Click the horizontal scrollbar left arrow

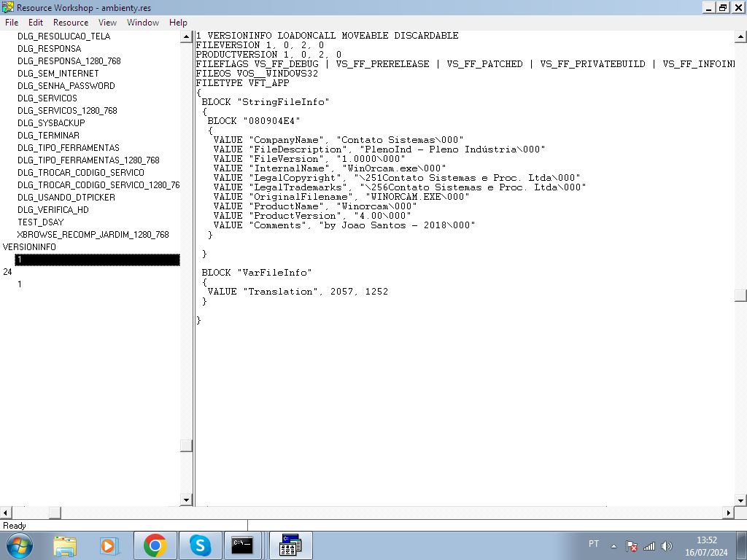[6, 513]
